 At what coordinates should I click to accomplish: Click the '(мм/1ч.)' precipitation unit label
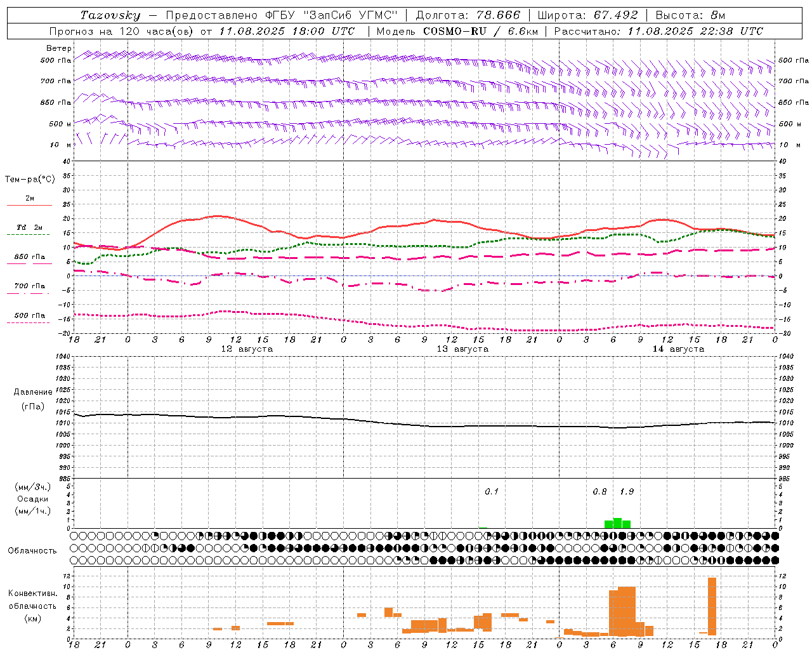(33, 511)
